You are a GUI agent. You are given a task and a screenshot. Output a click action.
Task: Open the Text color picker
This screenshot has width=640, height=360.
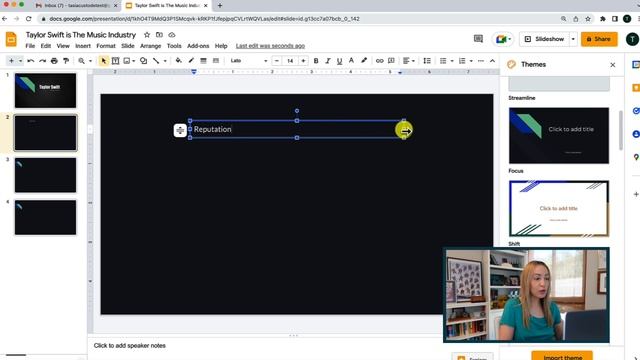(x=351, y=61)
